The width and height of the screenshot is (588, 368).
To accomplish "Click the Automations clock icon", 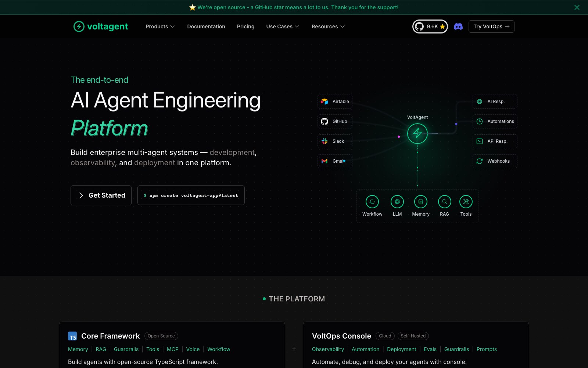I will click(480, 121).
